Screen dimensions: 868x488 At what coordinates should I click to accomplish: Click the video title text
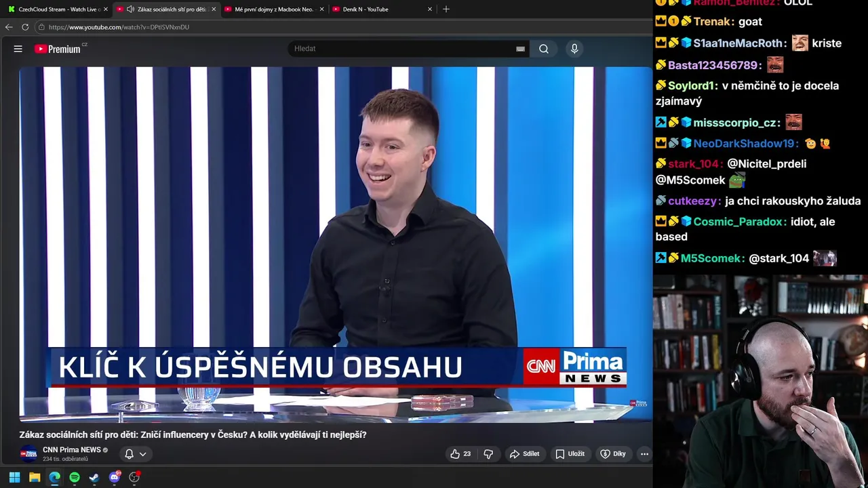[x=193, y=435]
